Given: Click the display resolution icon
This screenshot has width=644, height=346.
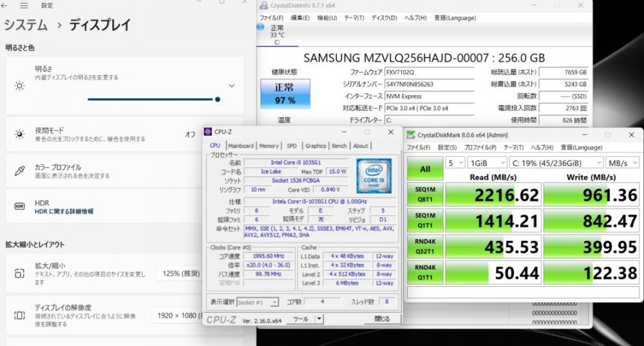Looking at the screenshot, I should click(19, 315).
